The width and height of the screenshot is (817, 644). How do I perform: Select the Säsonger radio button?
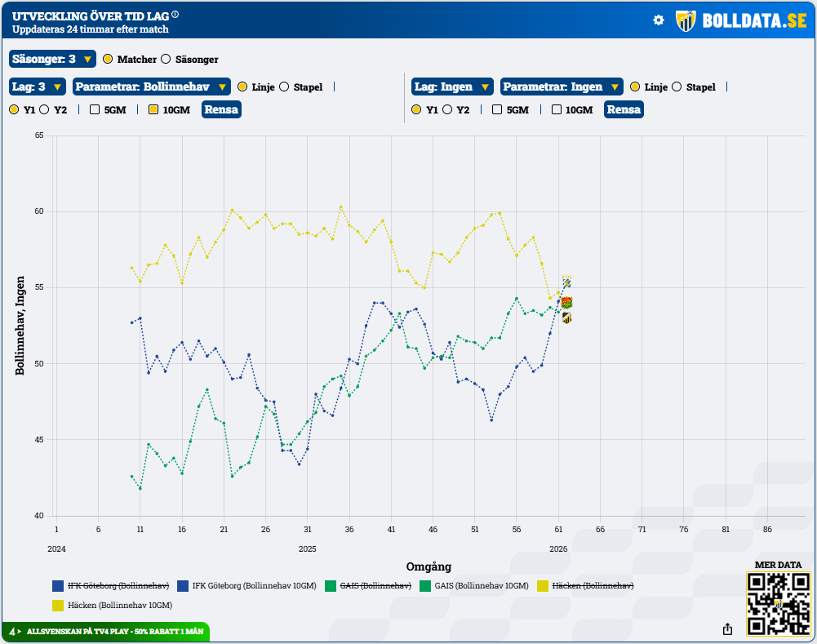[x=166, y=60]
